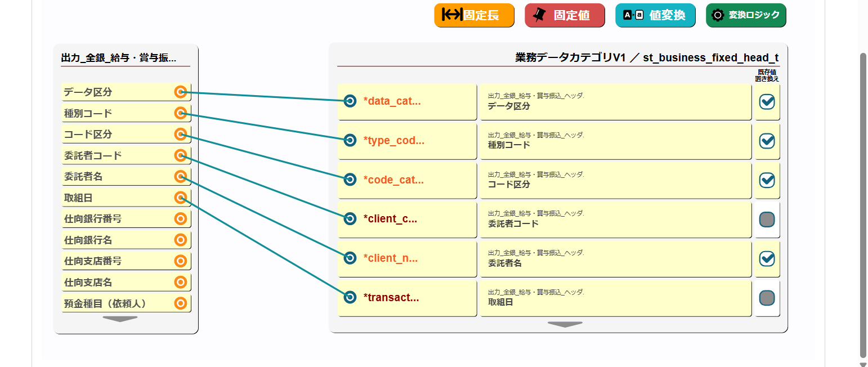Screen dimensions: 868x367
Task: Open the 値変換 tool
Action: [x=655, y=15]
